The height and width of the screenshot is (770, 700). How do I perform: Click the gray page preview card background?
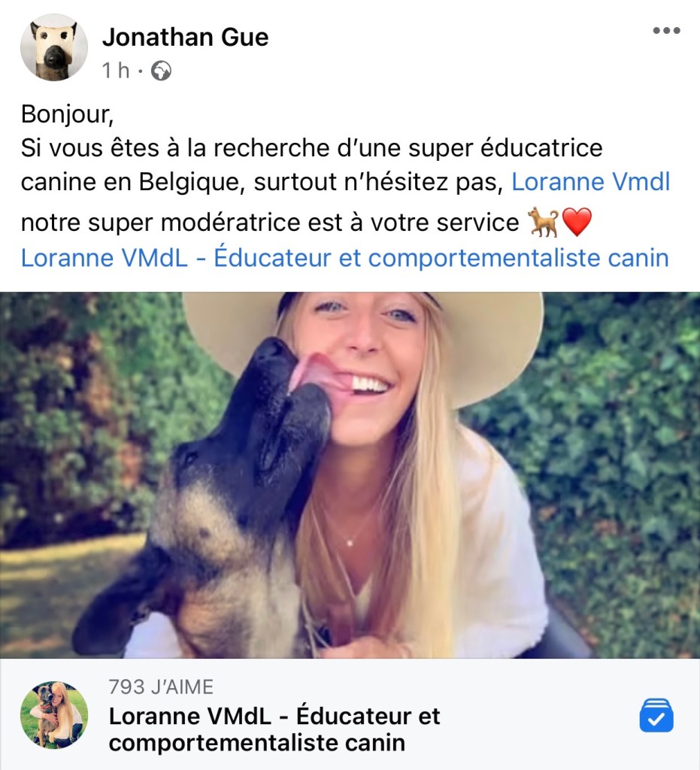point(350,714)
